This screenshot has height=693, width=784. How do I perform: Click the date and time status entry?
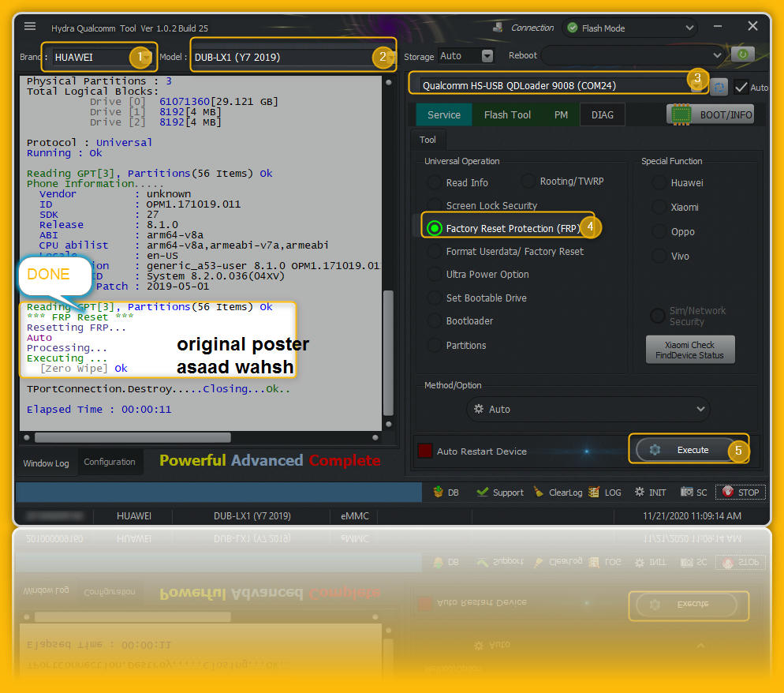[692, 516]
